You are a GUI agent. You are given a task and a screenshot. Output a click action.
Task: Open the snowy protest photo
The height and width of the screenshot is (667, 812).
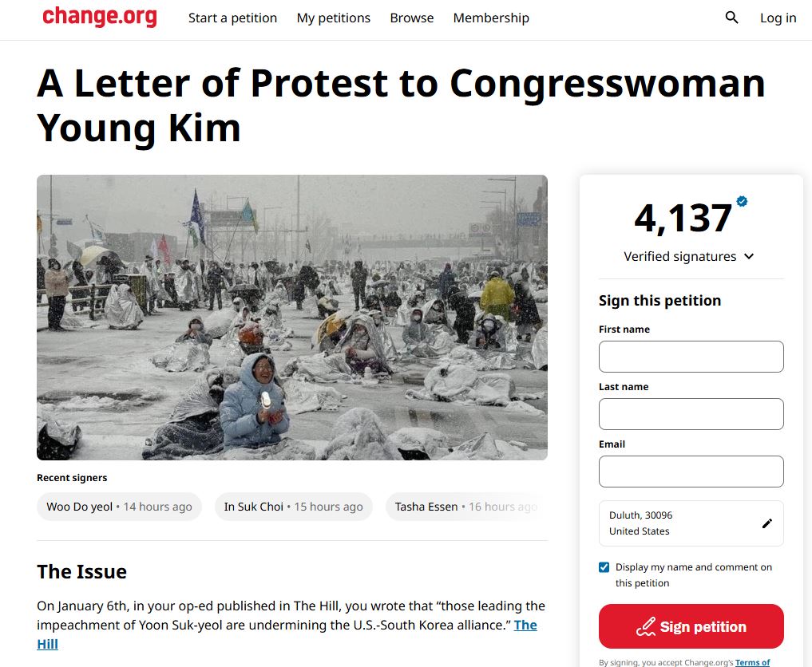291,317
